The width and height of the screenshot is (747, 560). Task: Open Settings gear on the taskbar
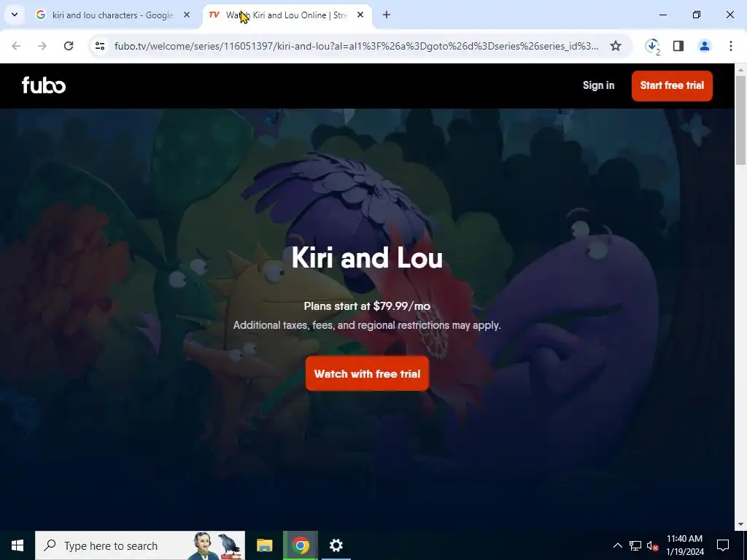pos(336,545)
